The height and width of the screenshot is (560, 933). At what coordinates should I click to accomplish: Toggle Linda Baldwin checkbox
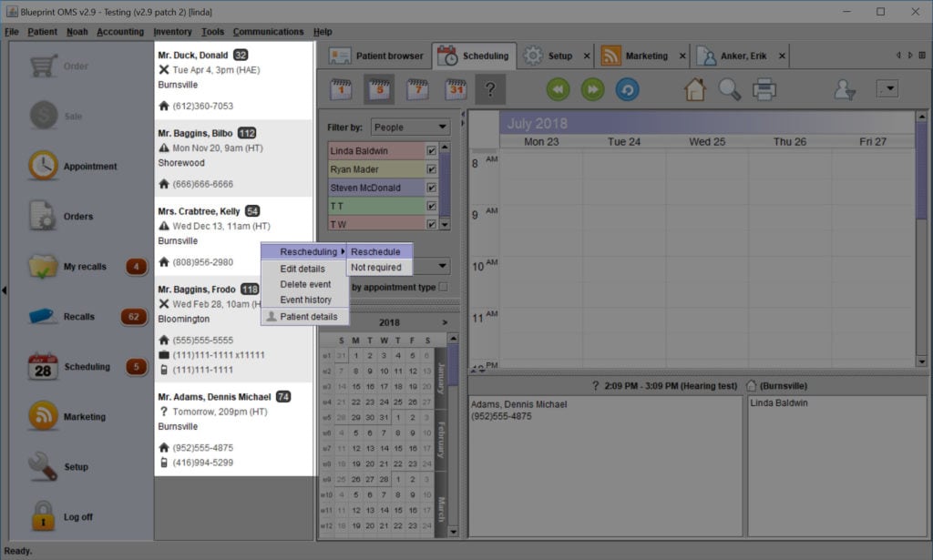431,151
